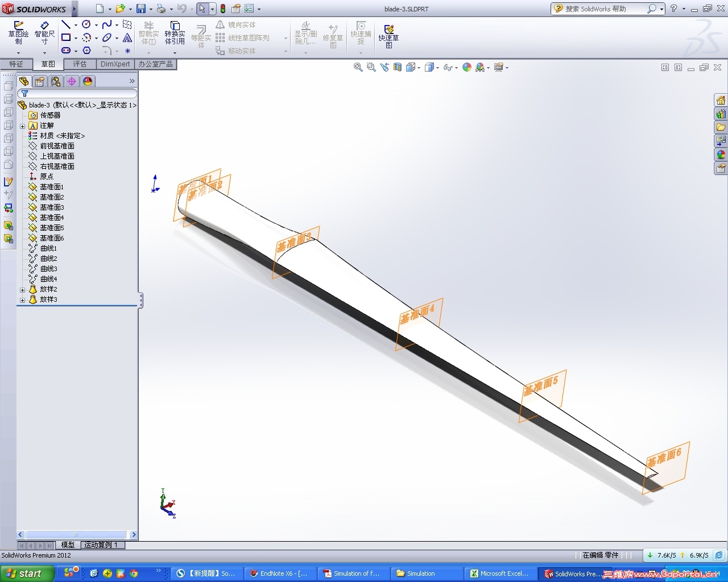
Task: Click the Print icon in top toolbar
Action: point(161,9)
